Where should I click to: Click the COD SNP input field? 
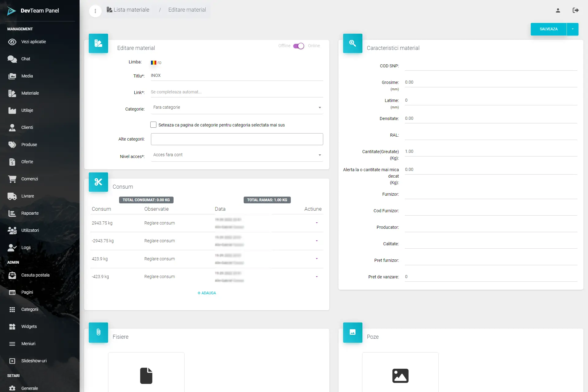coord(491,66)
